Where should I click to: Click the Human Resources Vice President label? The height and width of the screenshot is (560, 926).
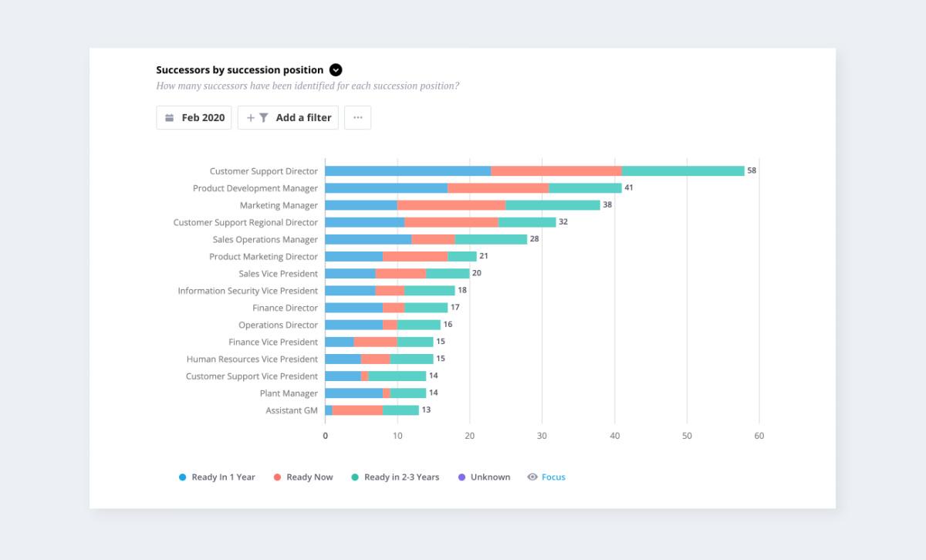click(252, 359)
